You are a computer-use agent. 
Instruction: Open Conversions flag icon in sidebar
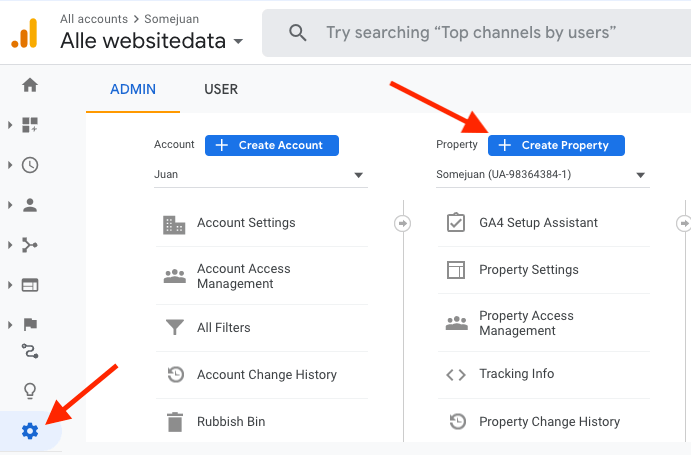[30, 324]
